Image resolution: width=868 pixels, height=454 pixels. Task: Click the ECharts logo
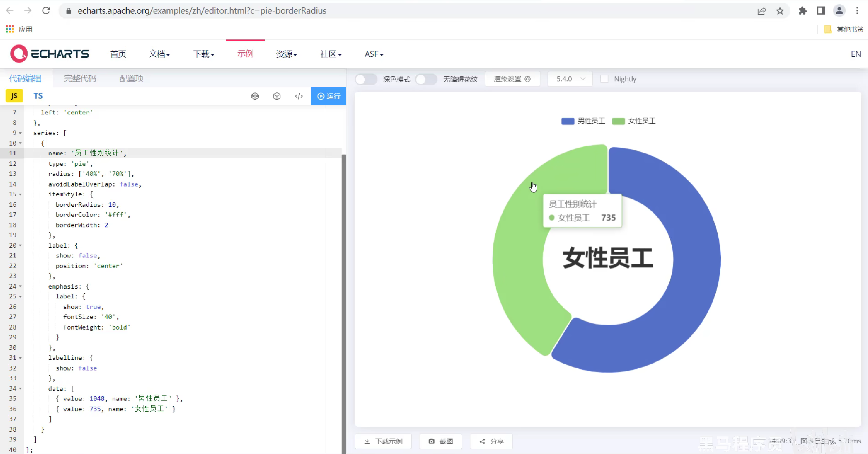pos(50,54)
